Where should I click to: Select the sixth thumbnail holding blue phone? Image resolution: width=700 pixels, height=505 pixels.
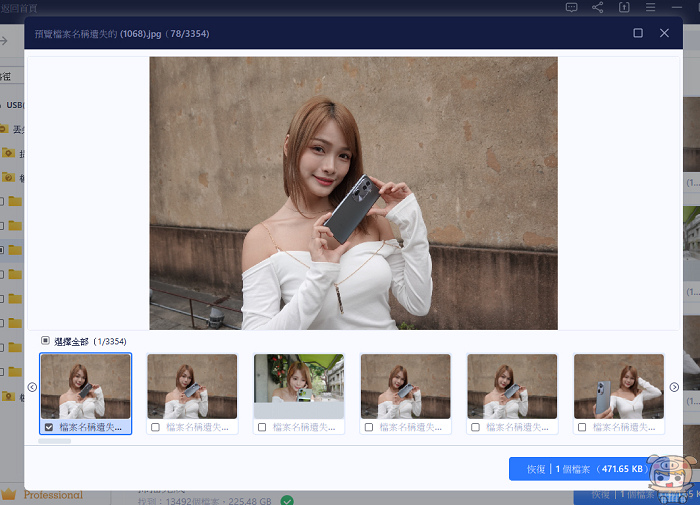619,386
